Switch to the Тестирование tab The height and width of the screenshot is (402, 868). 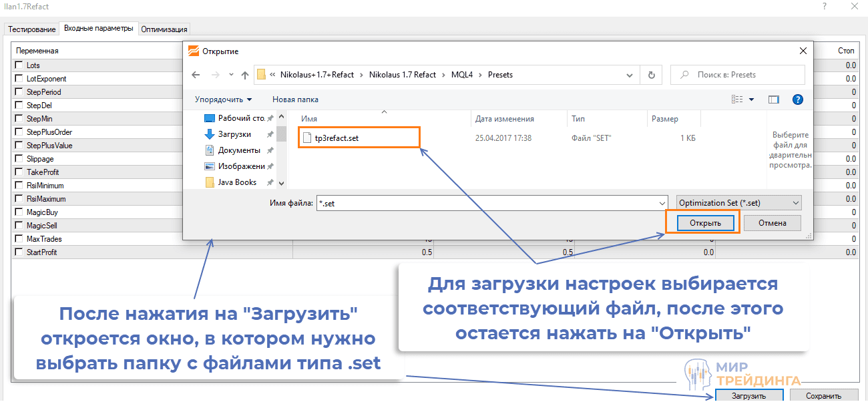[31, 29]
